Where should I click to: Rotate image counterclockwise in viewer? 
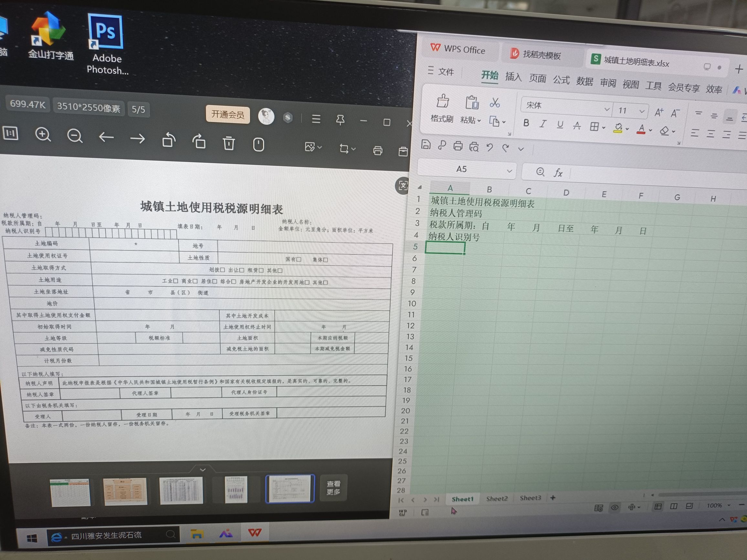pyautogui.click(x=169, y=140)
